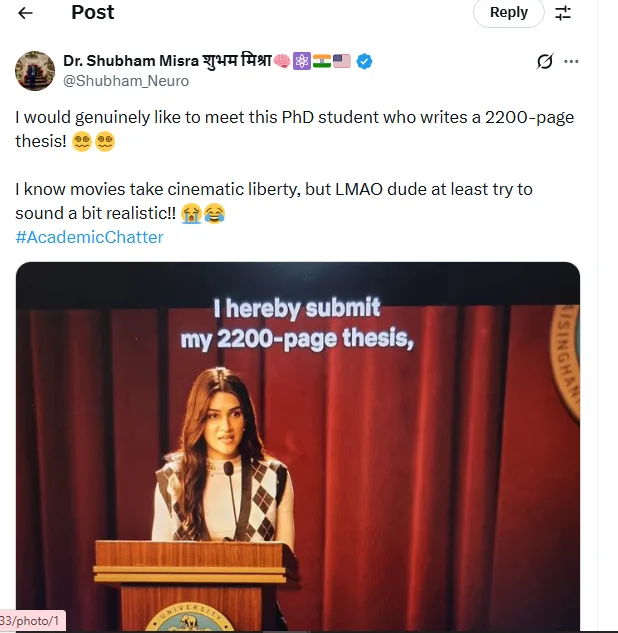
Task: Click the atom emoji beside the name
Action: pyautogui.click(x=301, y=61)
